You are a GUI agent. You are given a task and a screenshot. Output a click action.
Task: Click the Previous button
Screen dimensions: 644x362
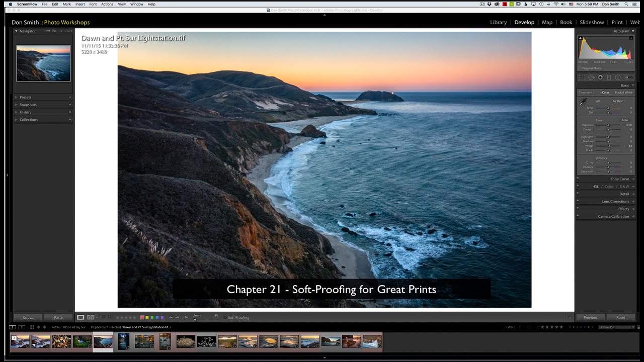[591, 317]
